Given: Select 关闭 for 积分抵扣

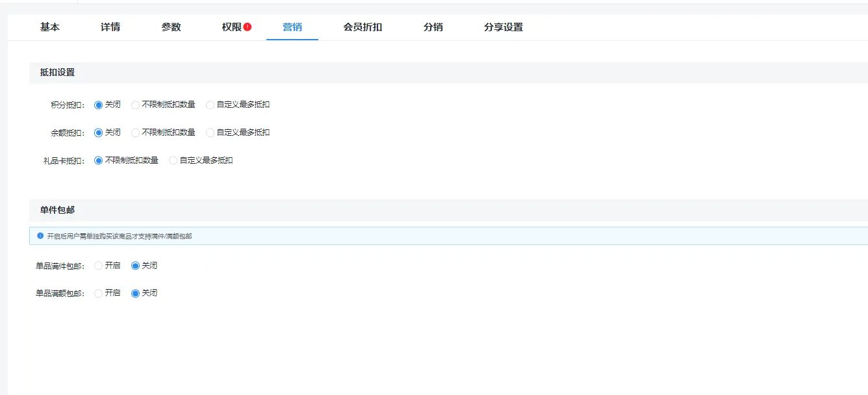Looking at the screenshot, I should pyautogui.click(x=99, y=105).
